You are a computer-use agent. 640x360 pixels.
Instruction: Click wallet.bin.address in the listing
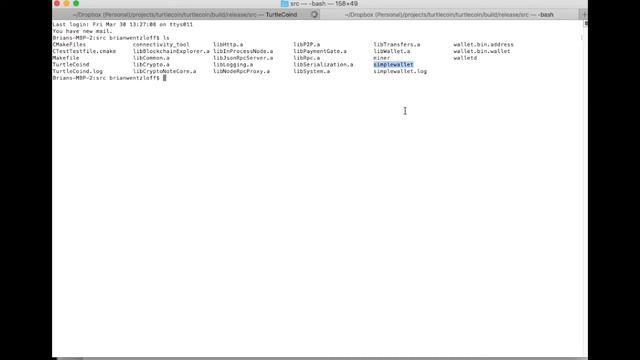[x=484, y=44]
